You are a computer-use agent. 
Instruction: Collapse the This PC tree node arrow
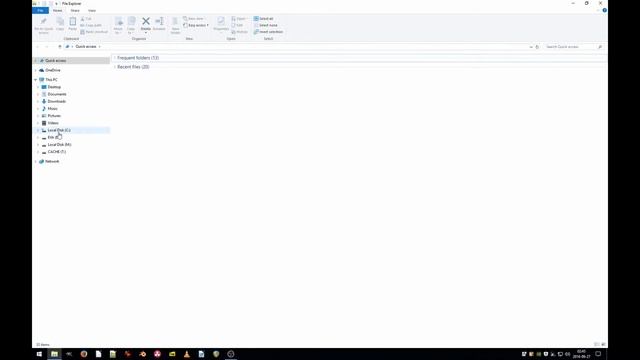[x=36, y=80]
